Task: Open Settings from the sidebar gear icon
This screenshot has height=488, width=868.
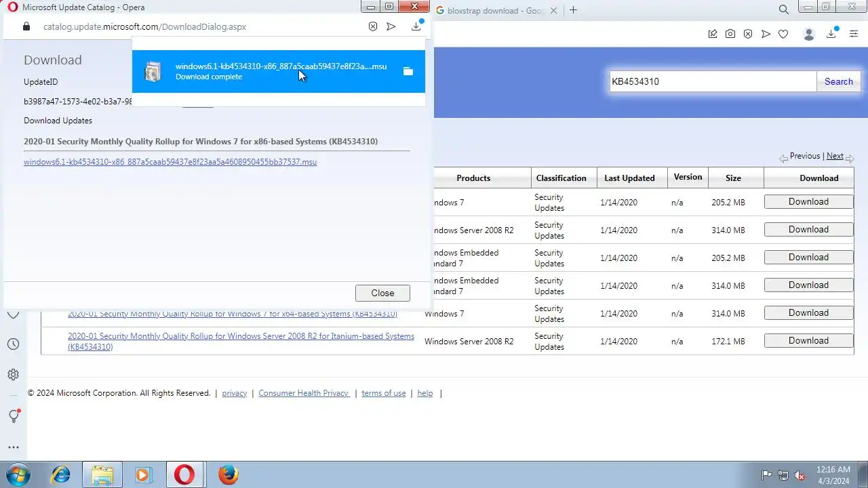Action: coord(13,374)
